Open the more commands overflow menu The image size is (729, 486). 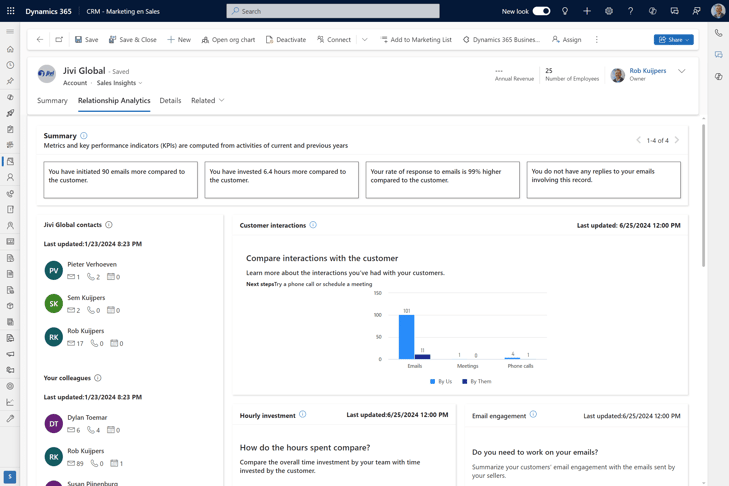click(596, 40)
